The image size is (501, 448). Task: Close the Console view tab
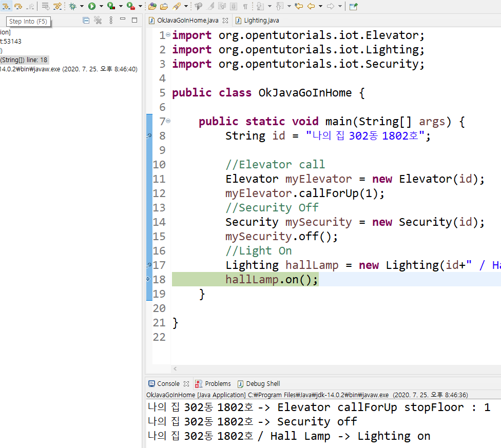186,383
